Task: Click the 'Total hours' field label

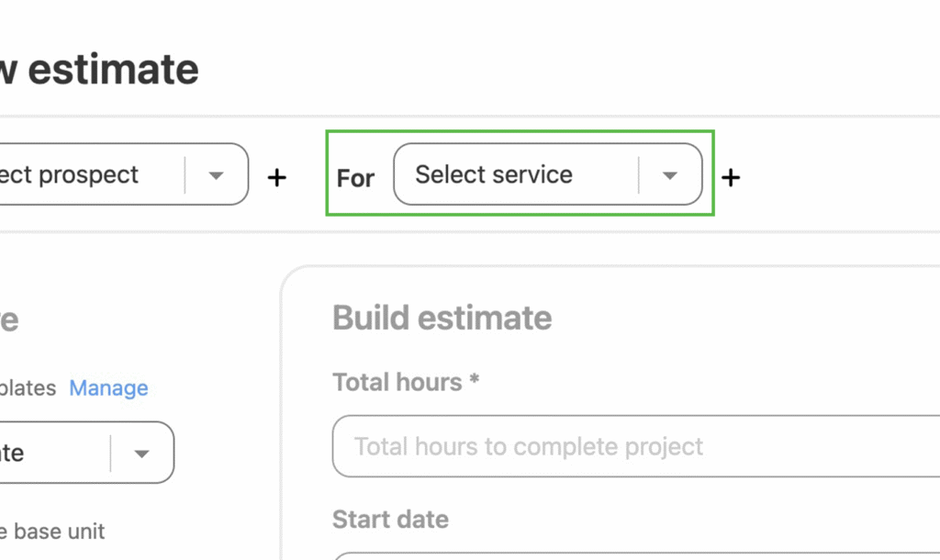Action: coord(397,382)
